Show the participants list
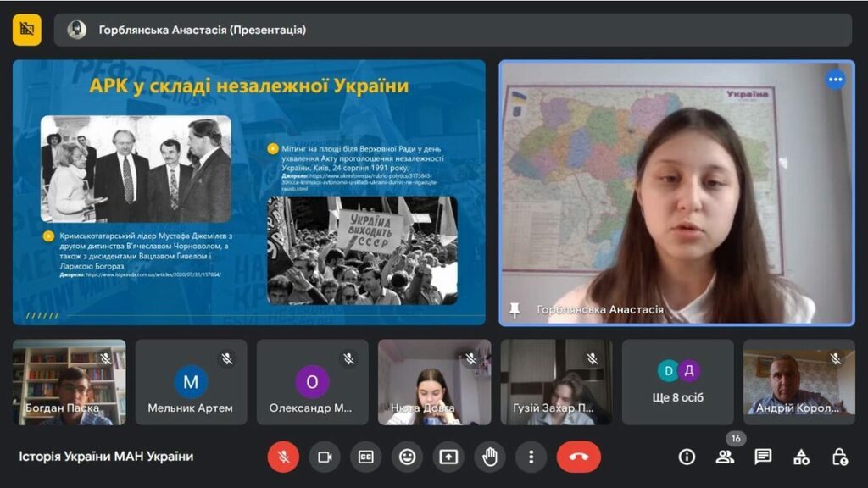868x488 pixels. point(725,457)
